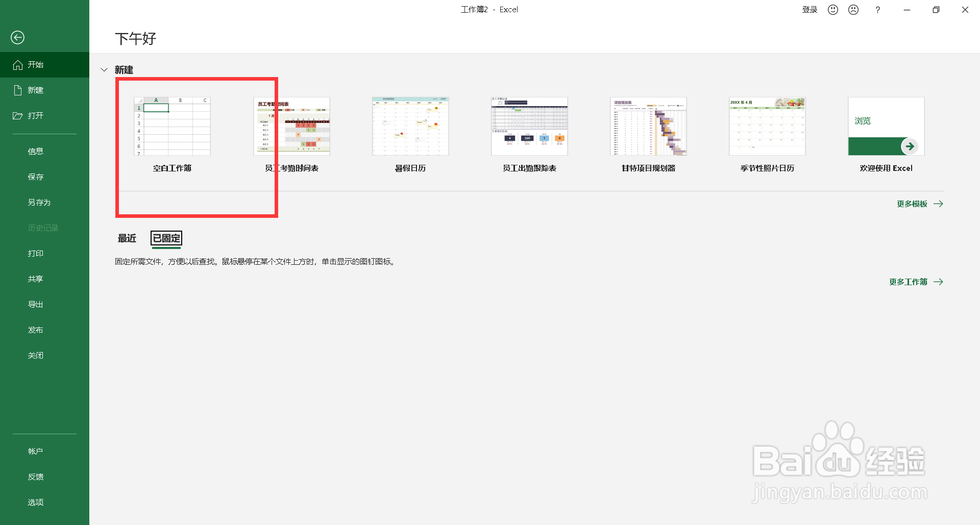Click the 季节性照片日历 label text
The image size is (980, 525).
[767, 168]
